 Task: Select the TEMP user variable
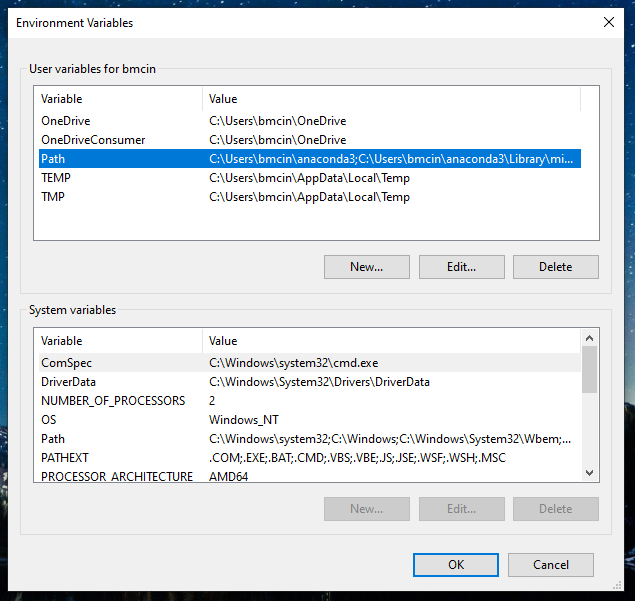click(56, 178)
